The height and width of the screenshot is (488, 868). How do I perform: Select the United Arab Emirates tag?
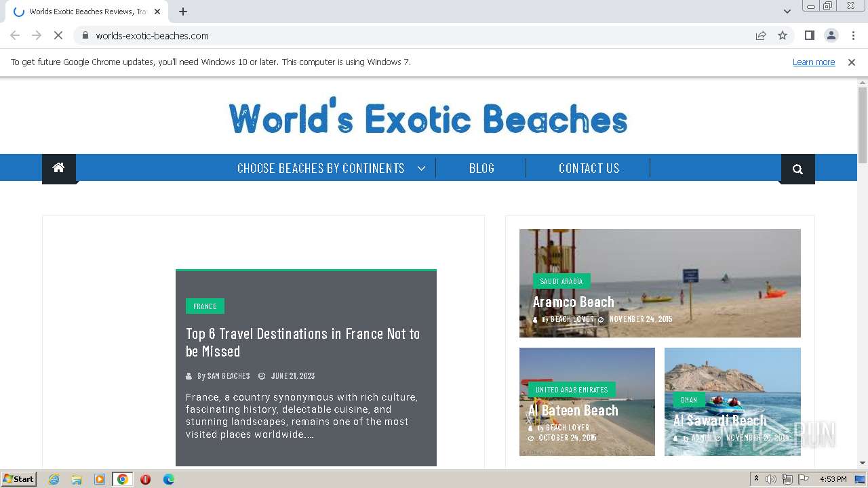(572, 390)
